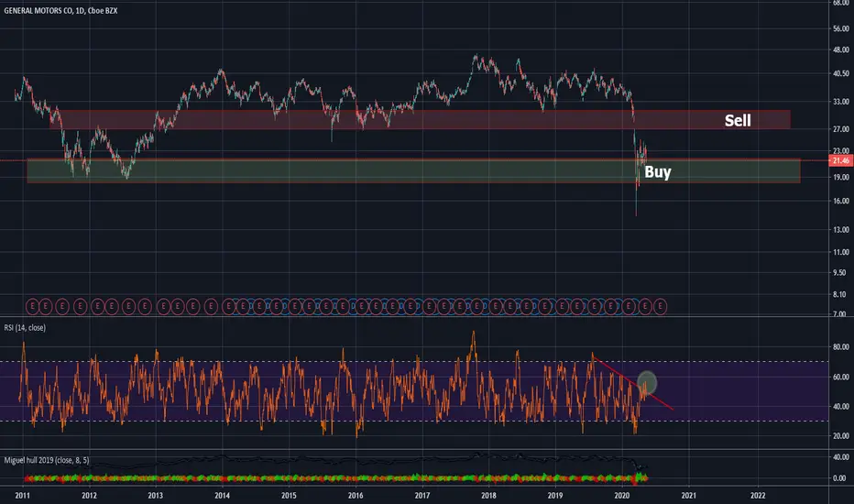Viewport: 854px width, 504px height.
Task: Click the 2021 label on the time axis
Action: coord(689,495)
